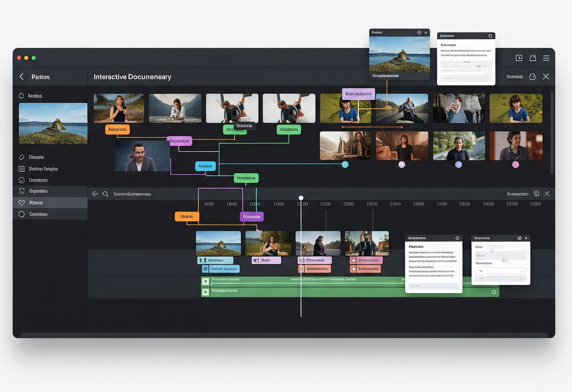This screenshot has height=392, width=572.
Task: Click the heart icon in the left sidebar
Action: (22, 203)
